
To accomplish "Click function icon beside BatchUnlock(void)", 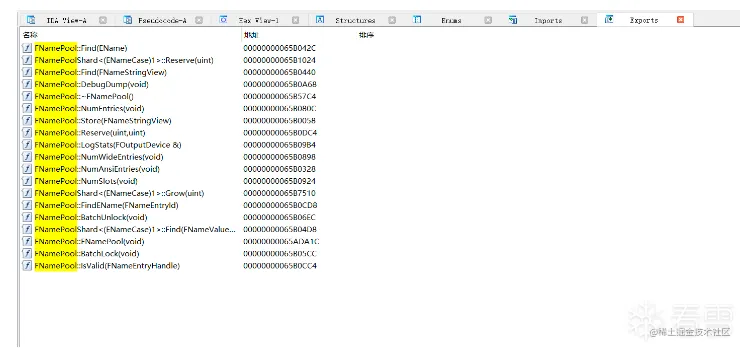I will [x=27, y=217].
